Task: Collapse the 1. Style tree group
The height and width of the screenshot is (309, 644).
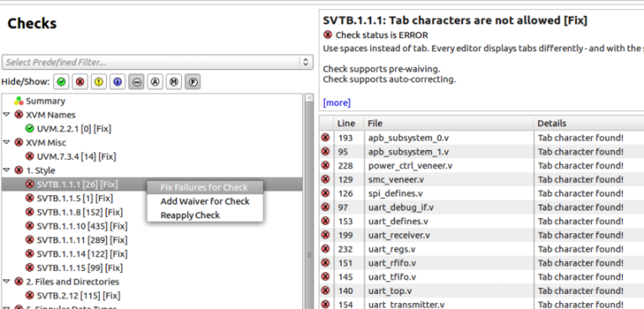Action: click(x=6, y=170)
